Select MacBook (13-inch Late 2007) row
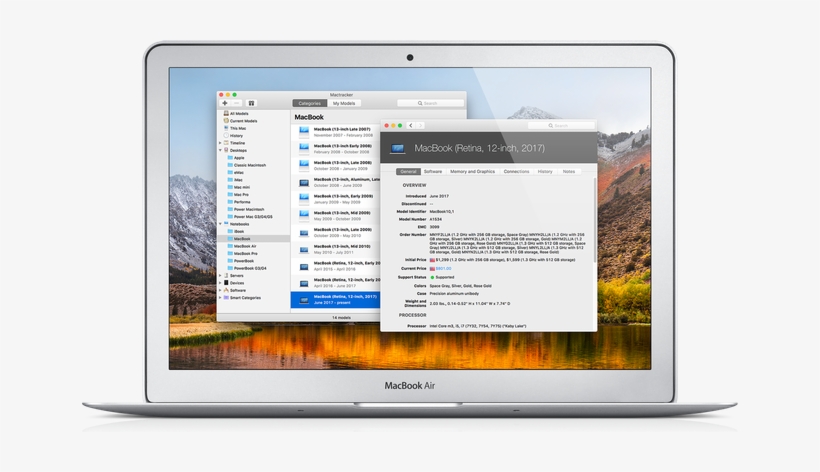 pyautogui.click(x=336, y=132)
